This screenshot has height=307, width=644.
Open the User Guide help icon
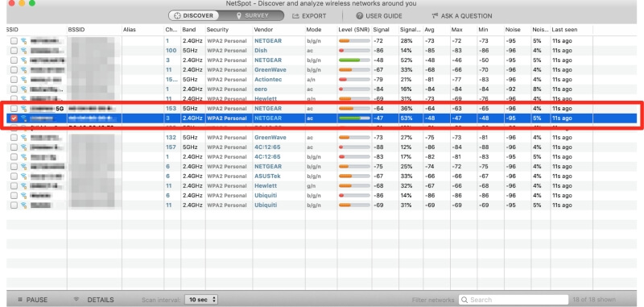[x=359, y=16]
